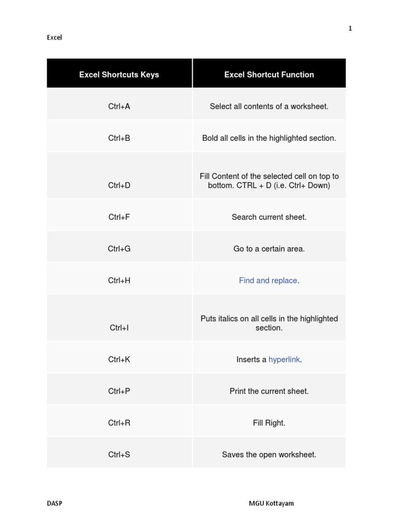Viewport: 399px width, 532px height.
Task: Click the Ctrl+H key cell
Action: (x=119, y=281)
